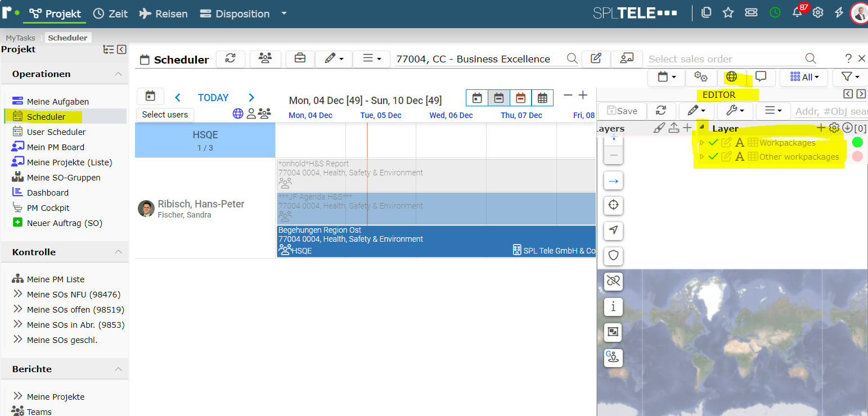Screen dimensions: 868x416
Task: Open the pencil edit dropdown in Scheduler toolbar
Action: point(334,58)
